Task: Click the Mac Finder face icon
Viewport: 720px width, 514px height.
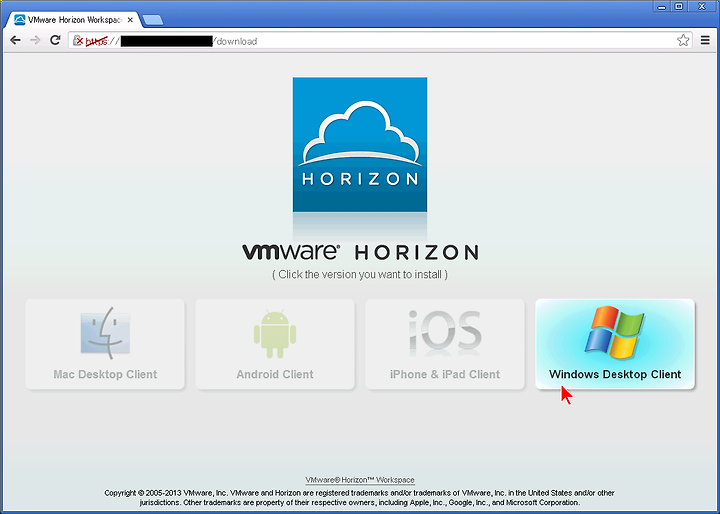Action: [x=105, y=333]
